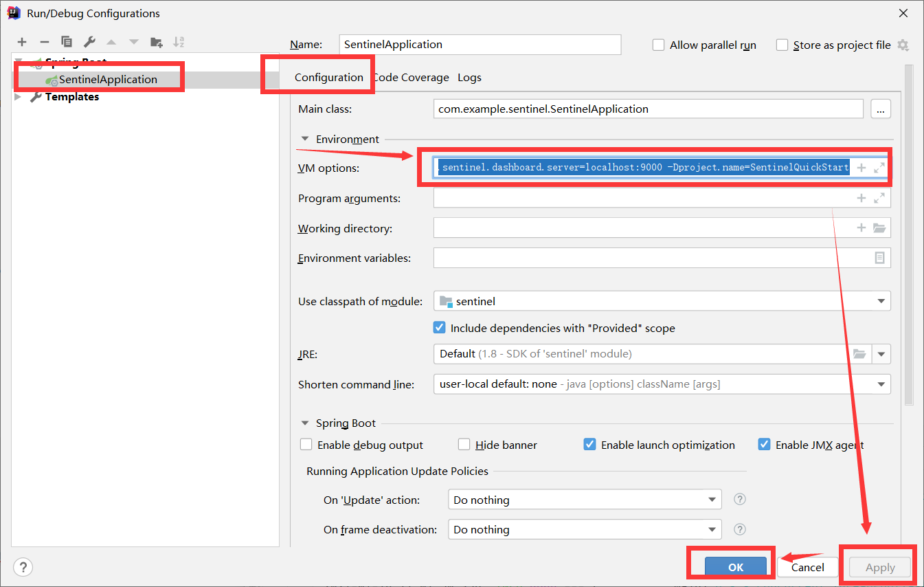Move configuration down arrow
This screenshot has height=587, width=924.
[x=134, y=42]
